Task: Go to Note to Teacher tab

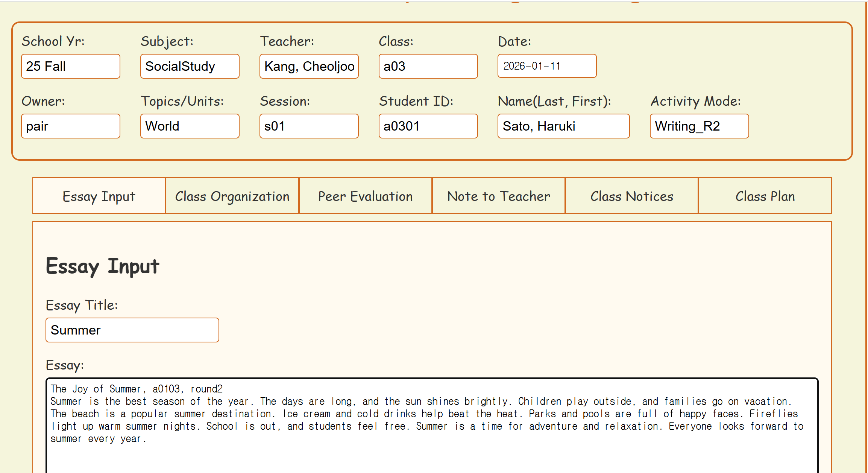Action: (x=498, y=196)
